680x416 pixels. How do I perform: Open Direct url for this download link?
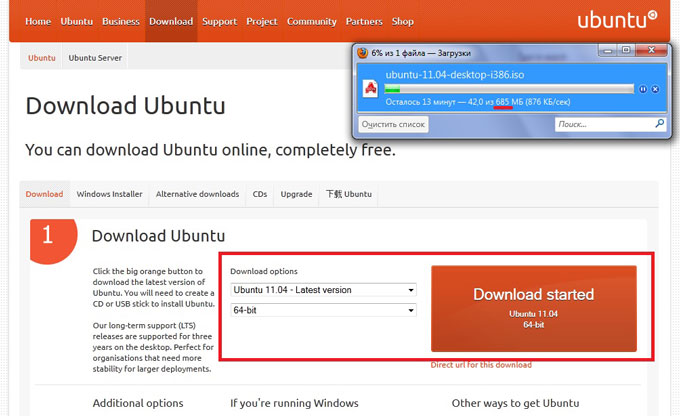[481, 365]
